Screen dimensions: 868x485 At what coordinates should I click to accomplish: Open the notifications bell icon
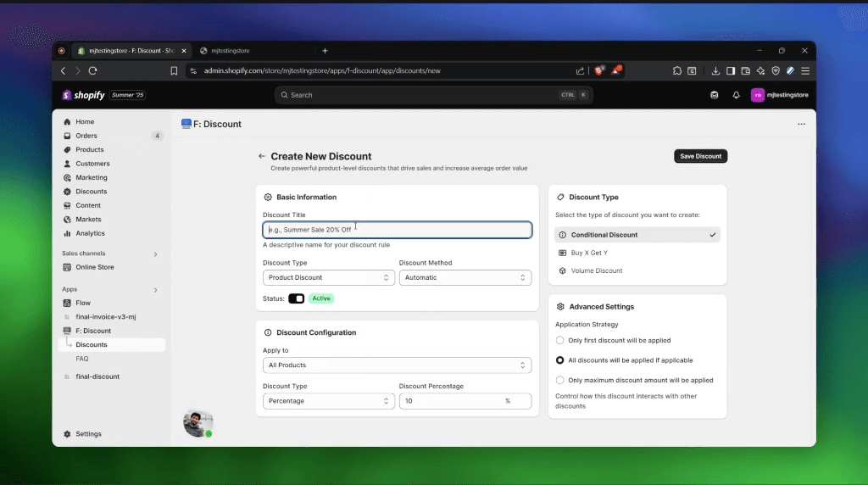[x=736, y=95]
